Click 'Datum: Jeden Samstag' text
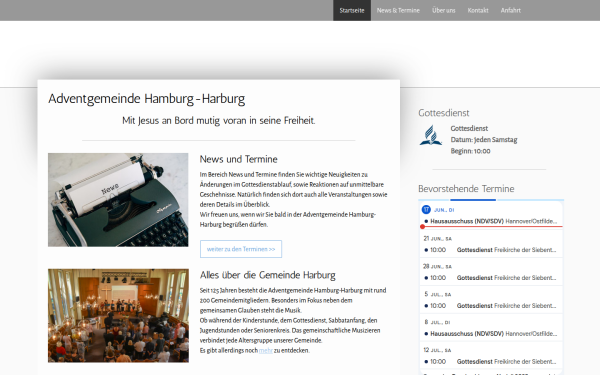The image size is (600, 375). tap(484, 140)
